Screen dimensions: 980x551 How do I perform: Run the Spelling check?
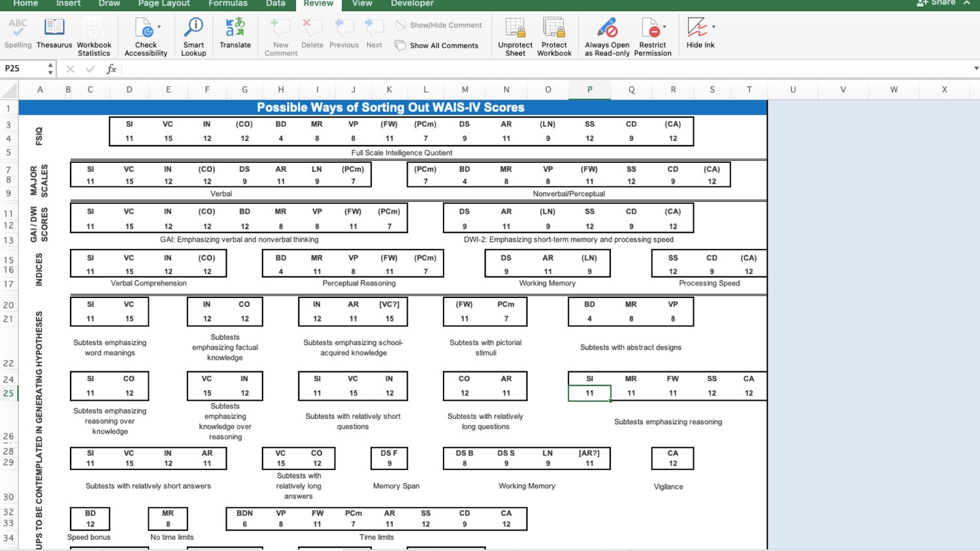pos(18,33)
